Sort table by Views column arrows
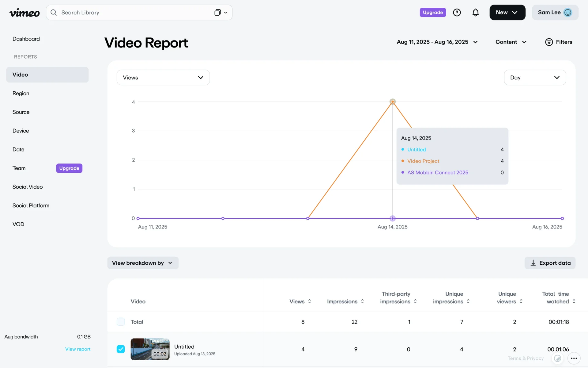The width and height of the screenshot is (588, 368). tap(310, 301)
